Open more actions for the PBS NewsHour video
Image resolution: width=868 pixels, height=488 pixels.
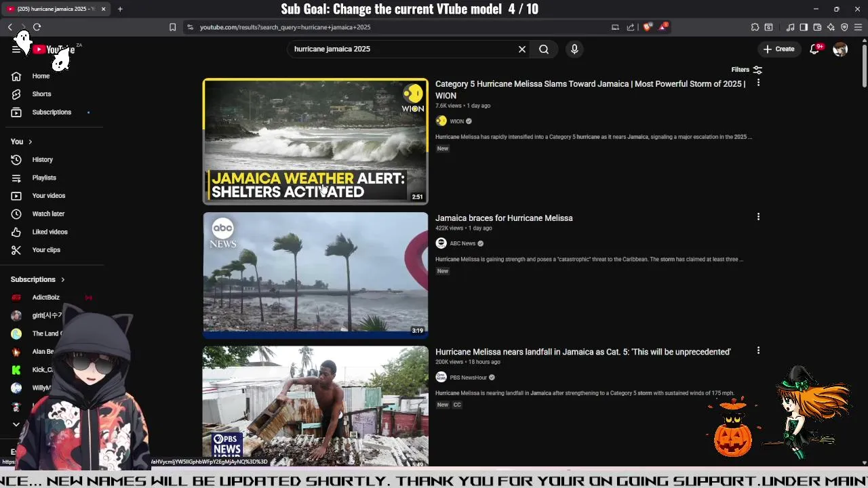[x=758, y=350]
